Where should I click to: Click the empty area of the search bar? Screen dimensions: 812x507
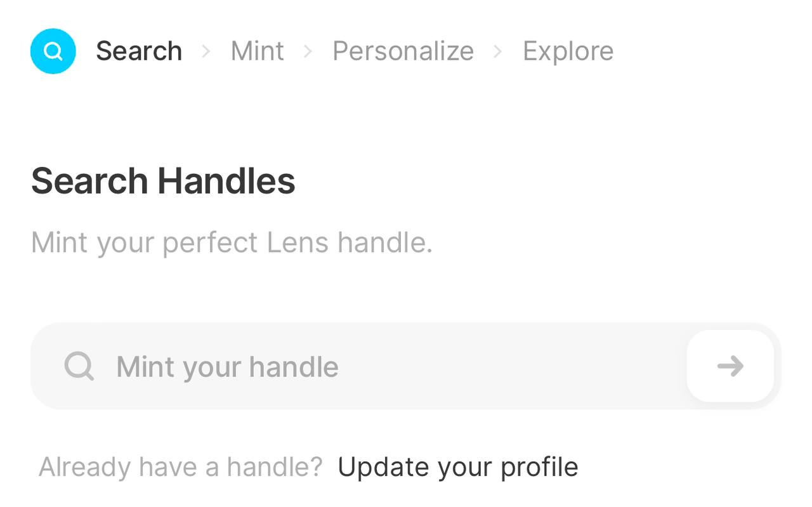pyautogui.click(x=507, y=366)
